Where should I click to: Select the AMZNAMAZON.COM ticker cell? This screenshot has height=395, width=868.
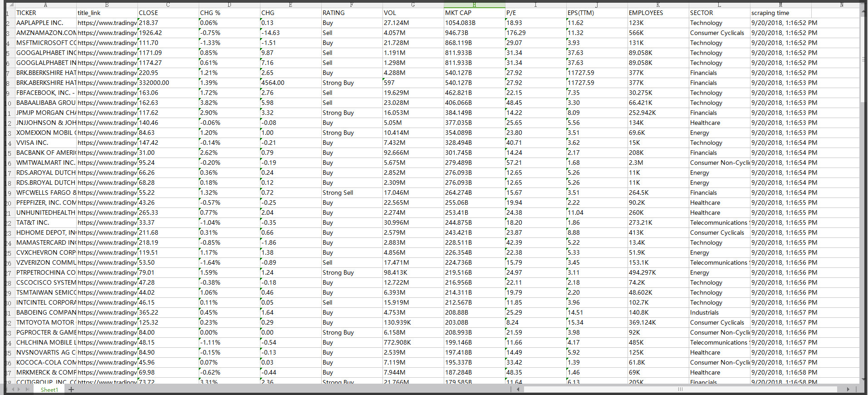click(x=45, y=33)
